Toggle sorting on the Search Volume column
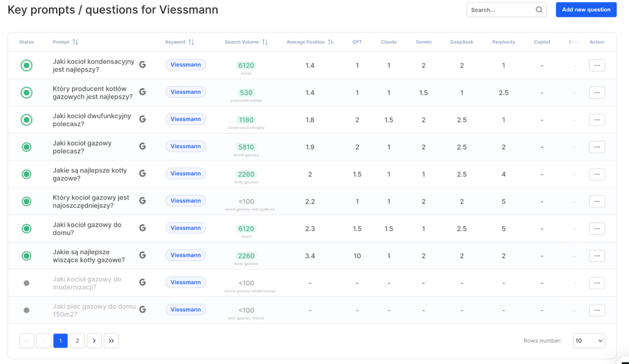The height and width of the screenshot is (364, 629). pos(264,42)
